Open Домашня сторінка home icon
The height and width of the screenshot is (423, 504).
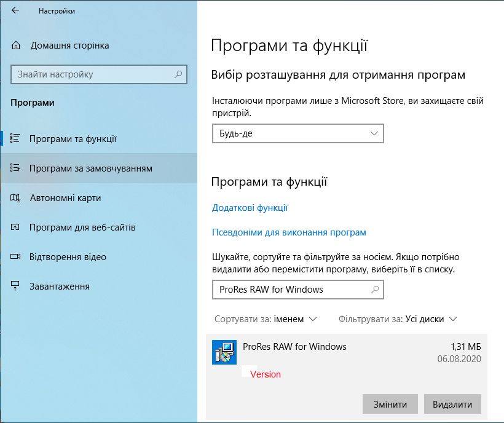(x=16, y=45)
